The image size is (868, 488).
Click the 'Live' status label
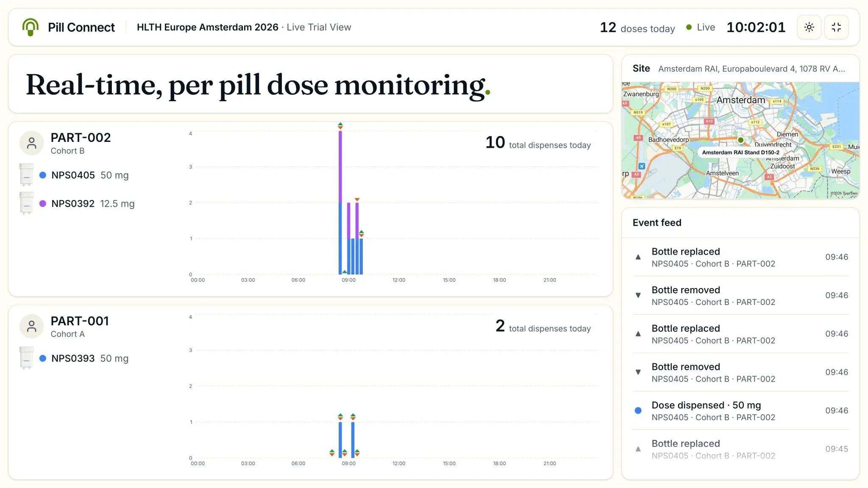point(706,27)
